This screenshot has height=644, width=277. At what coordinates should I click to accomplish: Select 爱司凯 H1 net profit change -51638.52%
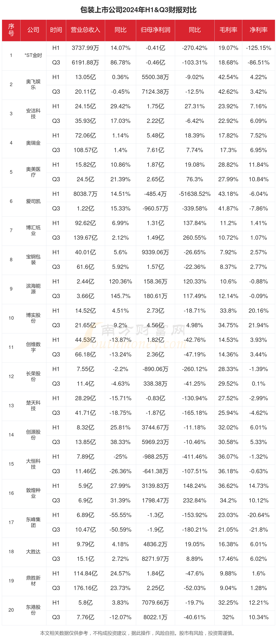pyautogui.click(x=195, y=194)
